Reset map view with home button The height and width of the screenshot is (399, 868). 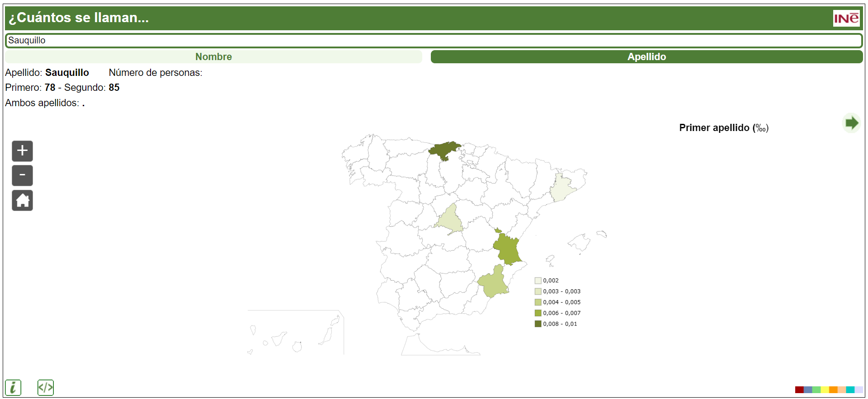[x=22, y=200]
